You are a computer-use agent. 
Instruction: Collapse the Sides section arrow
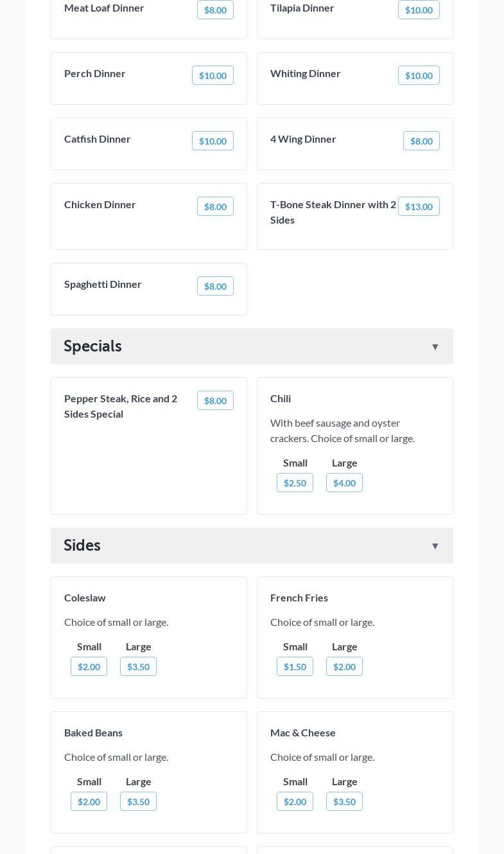[435, 546]
